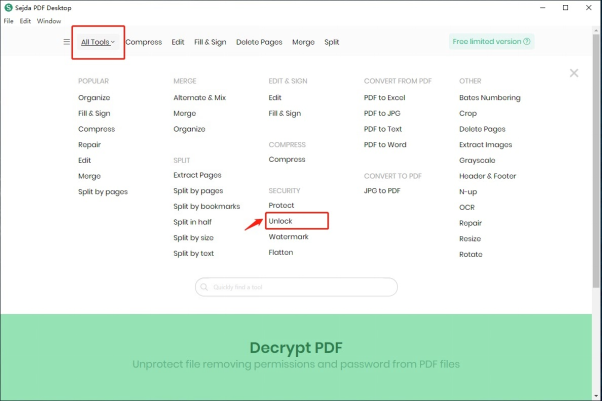Open the Alternate & Mix tool

[x=200, y=98]
